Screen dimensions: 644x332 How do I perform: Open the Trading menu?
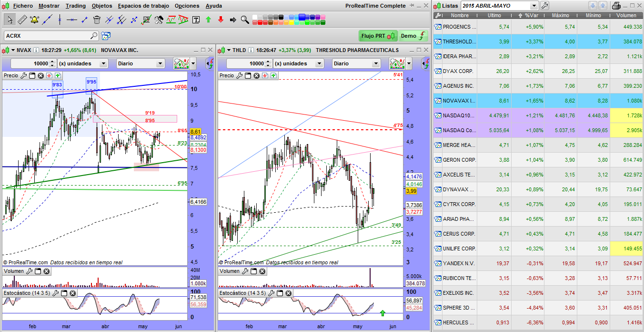point(76,6)
